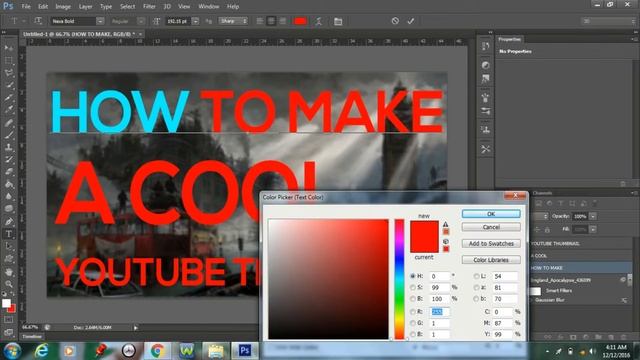The height and width of the screenshot is (360, 640).
Task: Select the Move tool
Action: [9, 48]
